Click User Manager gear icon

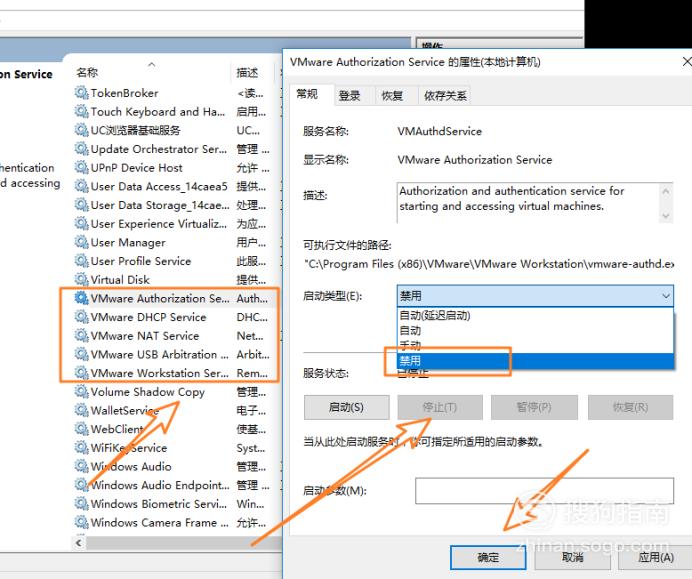81,242
